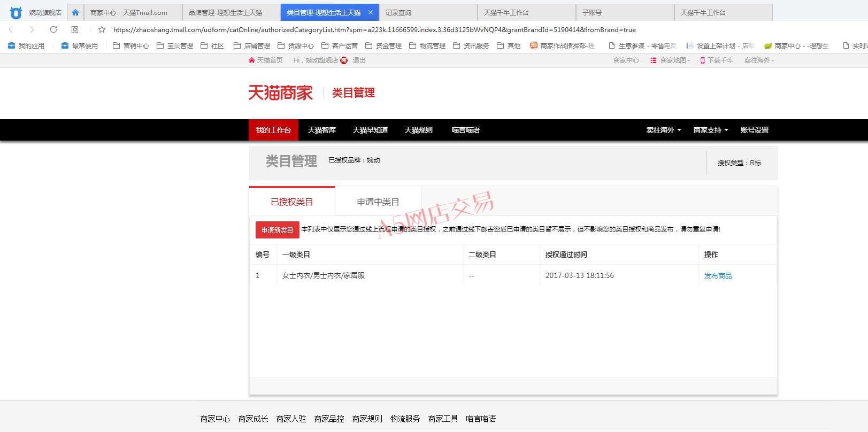
Task: Open the 设置上架计划 bookmark
Action: 720,45
